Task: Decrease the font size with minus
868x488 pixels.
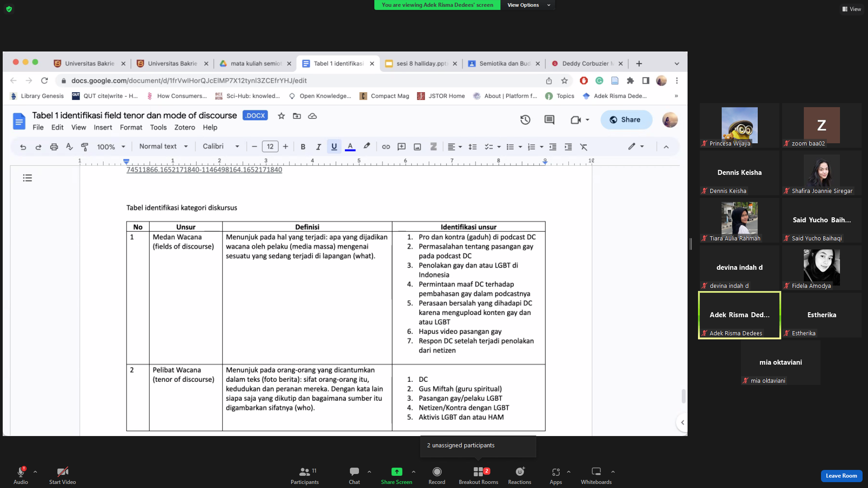Action: tap(254, 147)
